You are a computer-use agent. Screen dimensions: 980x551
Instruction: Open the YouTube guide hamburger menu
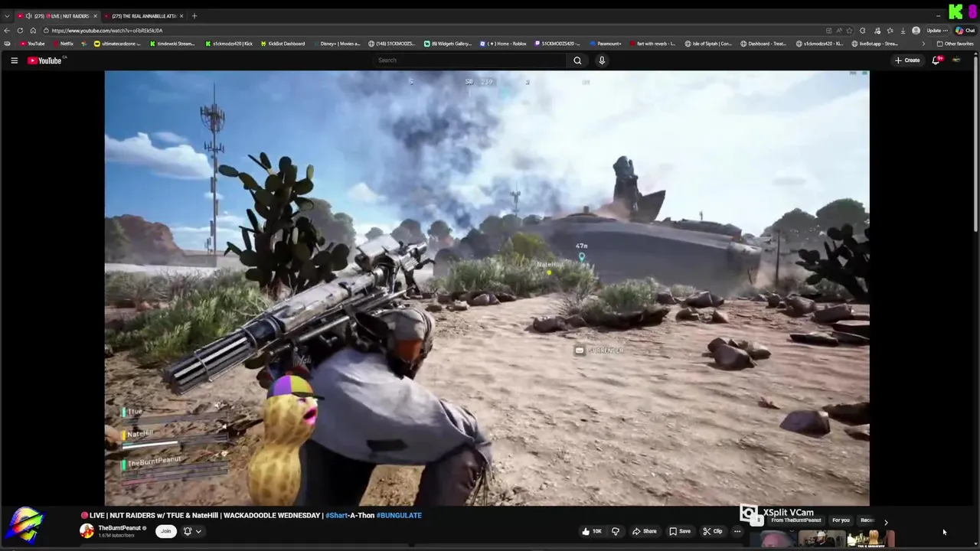[x=14, y=60]
